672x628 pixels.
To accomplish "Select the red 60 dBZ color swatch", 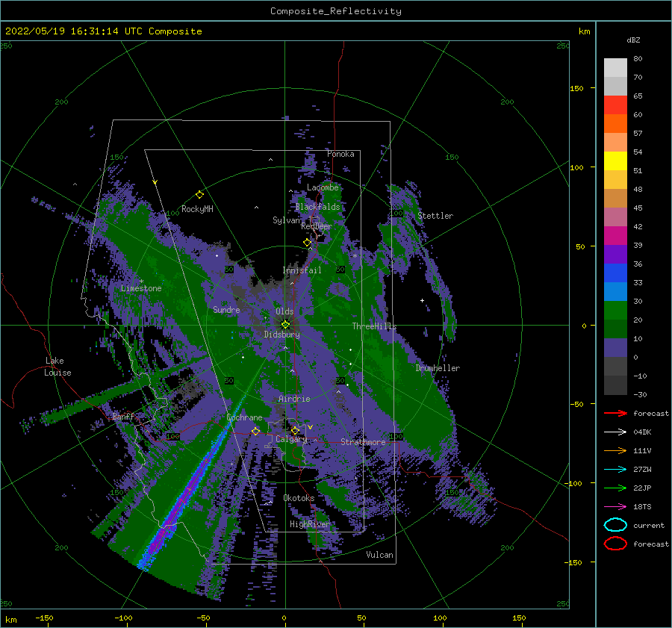I will 615,105.
